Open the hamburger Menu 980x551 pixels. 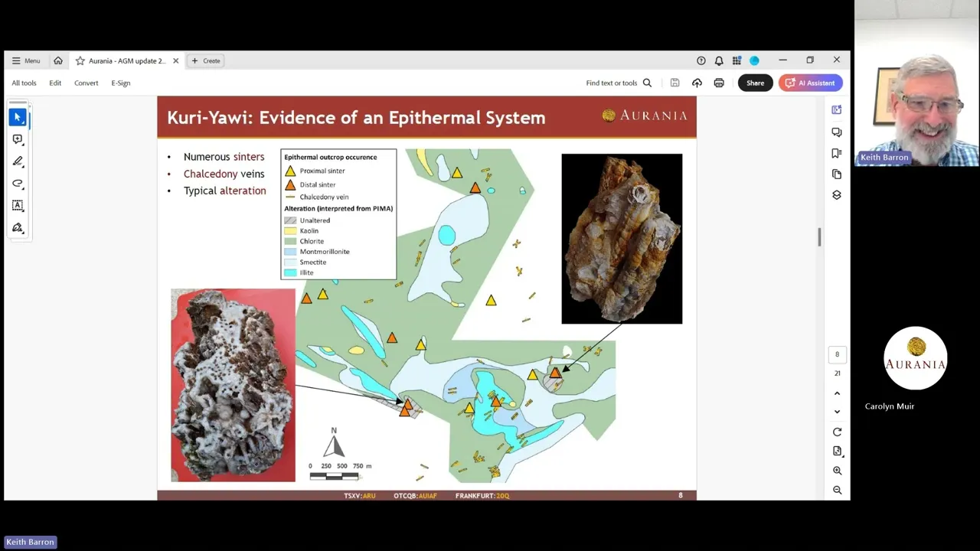(x=26, y=60)
